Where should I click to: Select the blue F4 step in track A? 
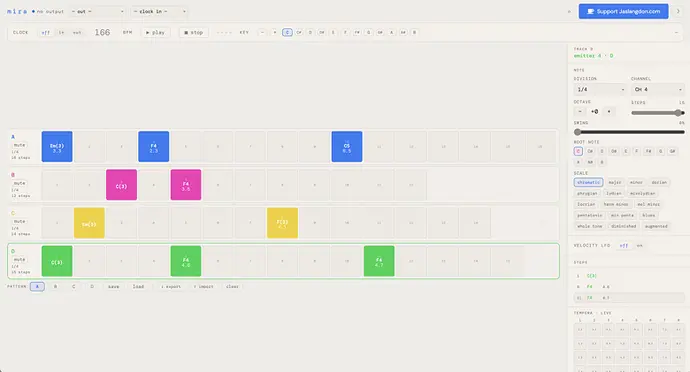pos(154,147)
